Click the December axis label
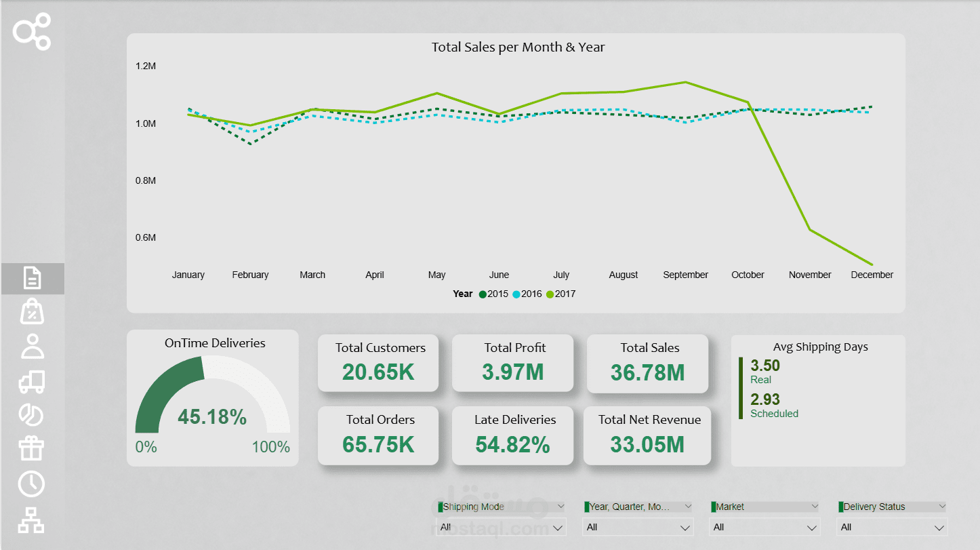This screenshot has width=980, height=550. (x=872, y=275)
